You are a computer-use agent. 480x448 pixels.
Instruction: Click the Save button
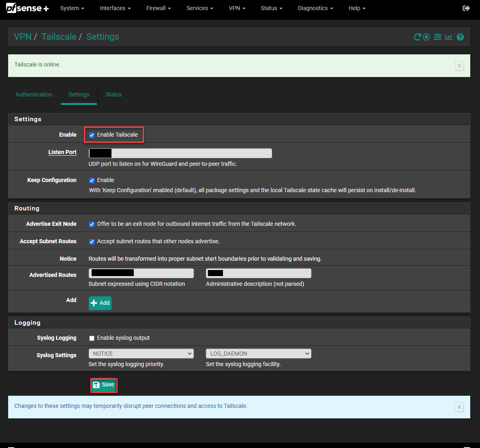coord(104,385)
